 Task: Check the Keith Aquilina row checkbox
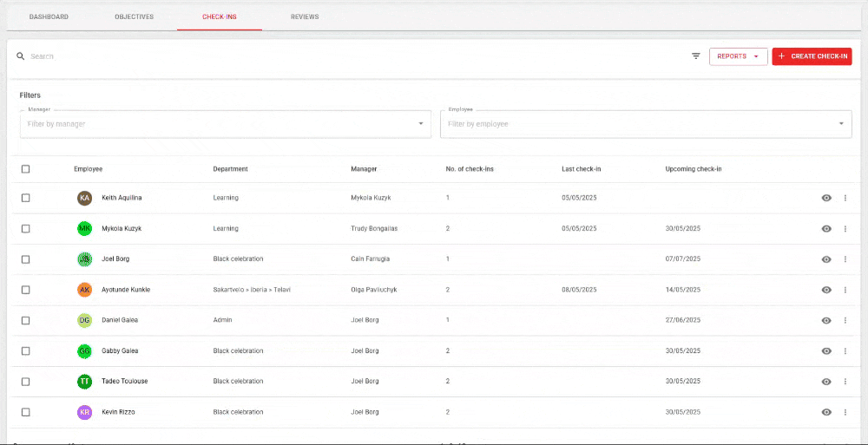pyautogui.click(x=25, y=198)
